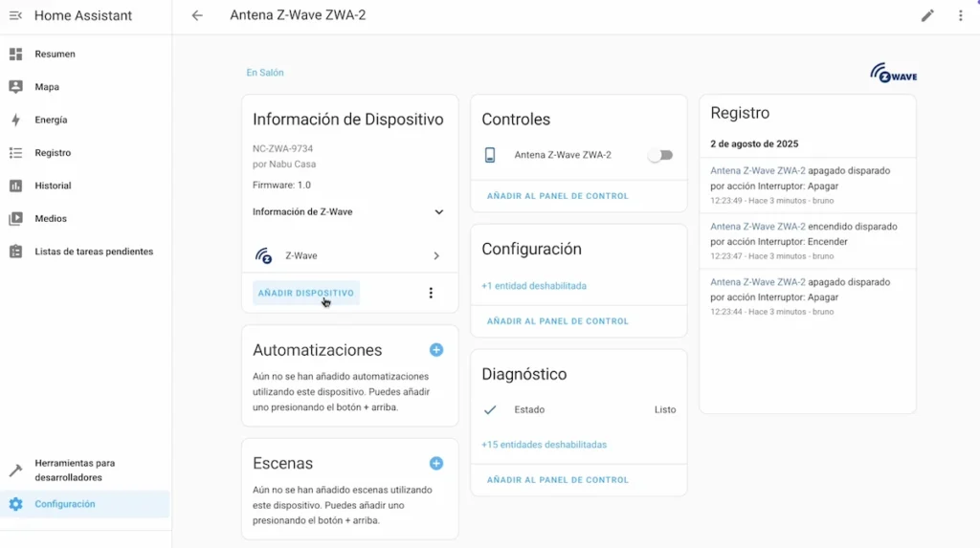The image size is (980, 548).
Task: Click the Medios play icon
Action: click(15, 219)
